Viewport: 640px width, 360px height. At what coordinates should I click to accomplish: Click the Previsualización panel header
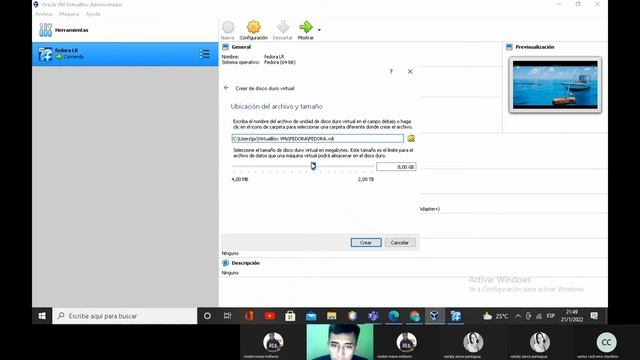[x=535, y=47]
